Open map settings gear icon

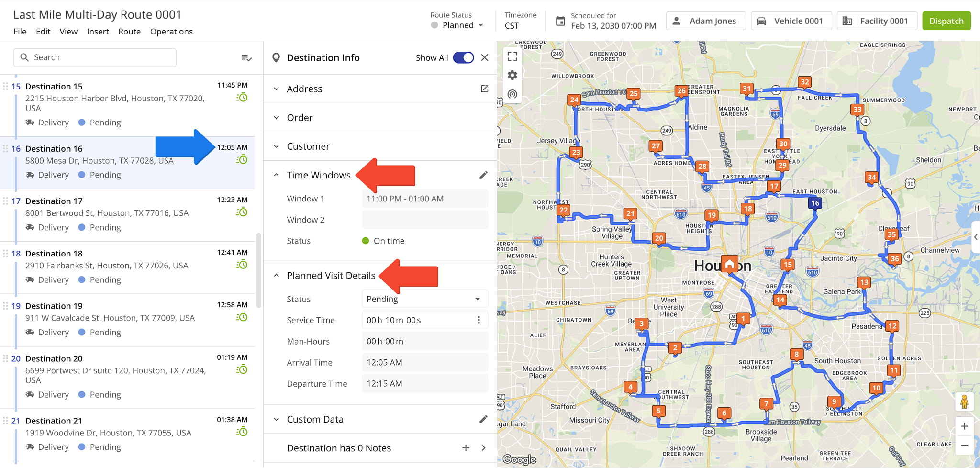coord(512,75)
